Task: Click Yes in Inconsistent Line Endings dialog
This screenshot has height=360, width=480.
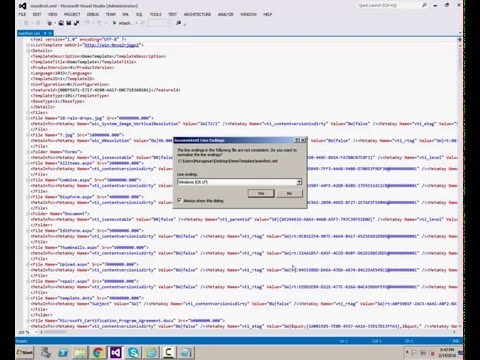Action: point(261,193)
